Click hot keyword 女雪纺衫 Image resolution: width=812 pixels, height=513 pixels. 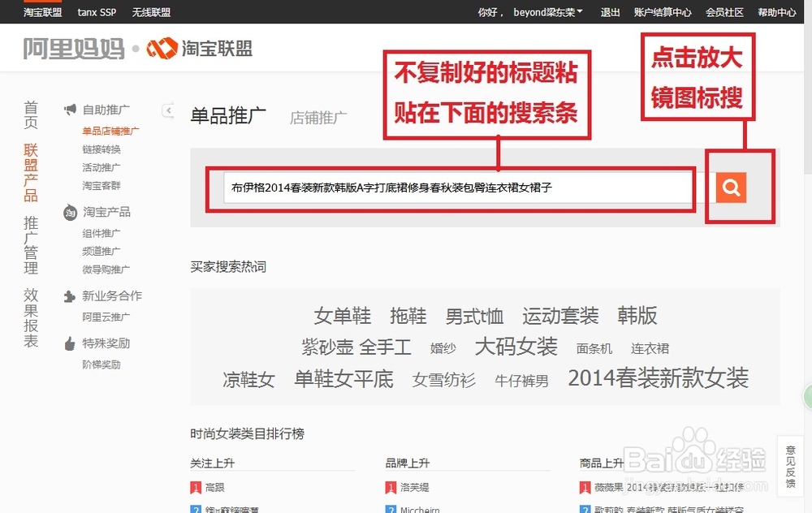(x=444, y=381)
